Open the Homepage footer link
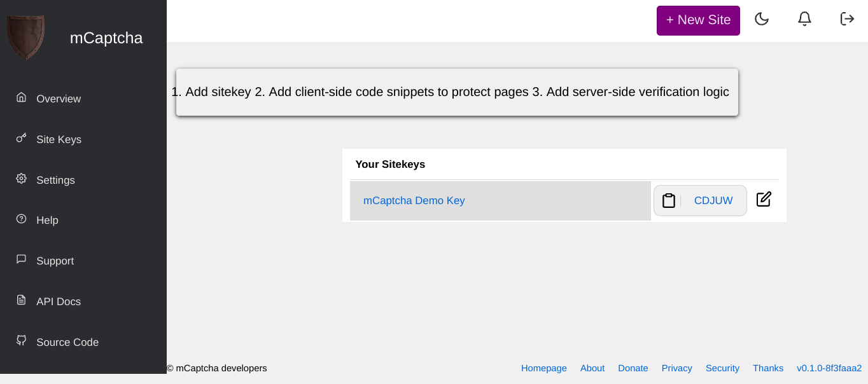The height and width of the screenshot is (384, 868). tap(543, 368)
